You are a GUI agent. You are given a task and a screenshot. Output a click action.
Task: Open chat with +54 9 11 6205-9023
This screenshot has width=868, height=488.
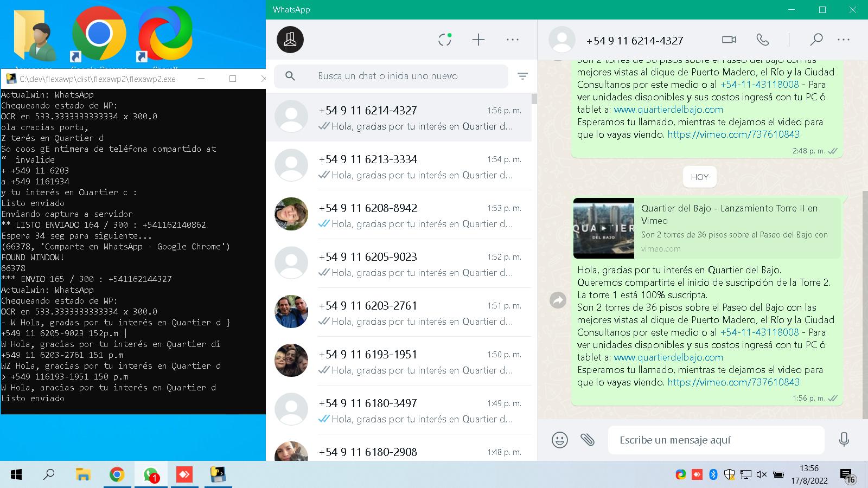point(399,264)
